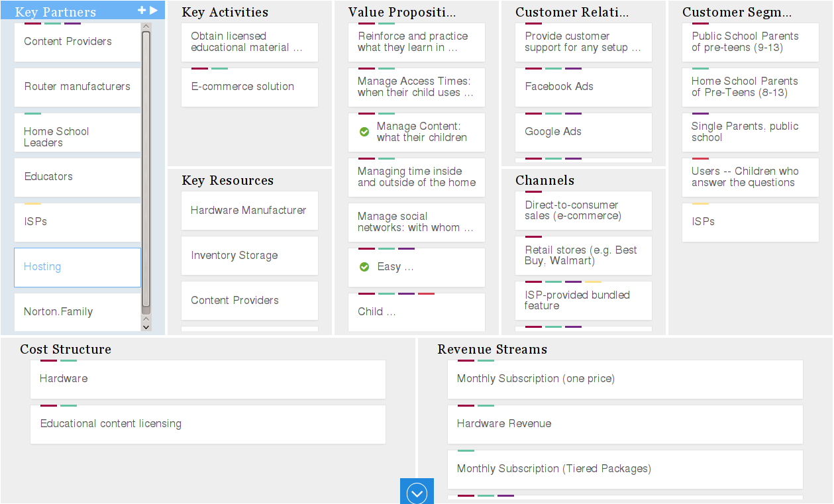Open Monthly Subscription (Tiered Packages) card
This screenshot has width=834, height=504.
pyautogui.click(x=625, y=469)
